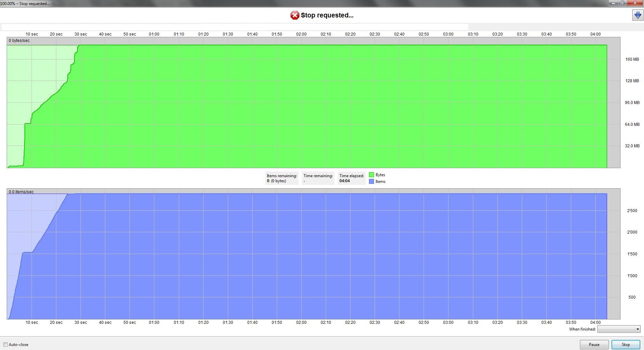This screenshot has width=644, height=350.
Task: Click the top 04:00 time marker
Action: click(595, 34)
